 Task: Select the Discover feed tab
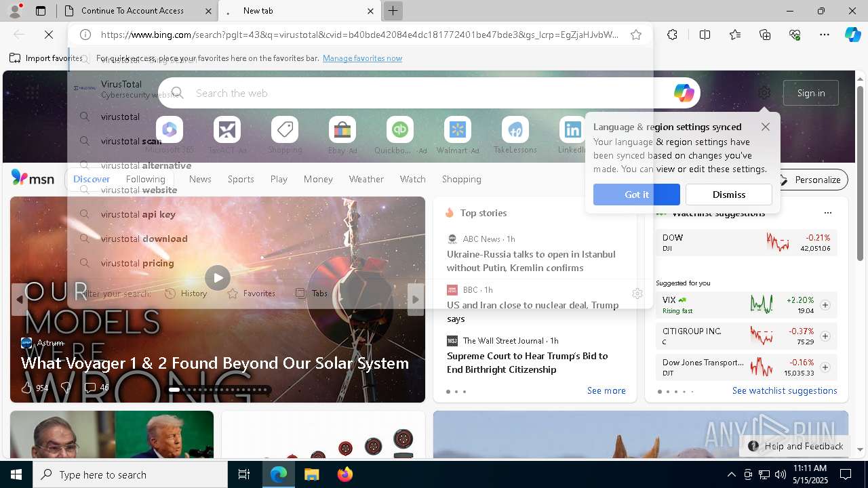coord(92,179)
